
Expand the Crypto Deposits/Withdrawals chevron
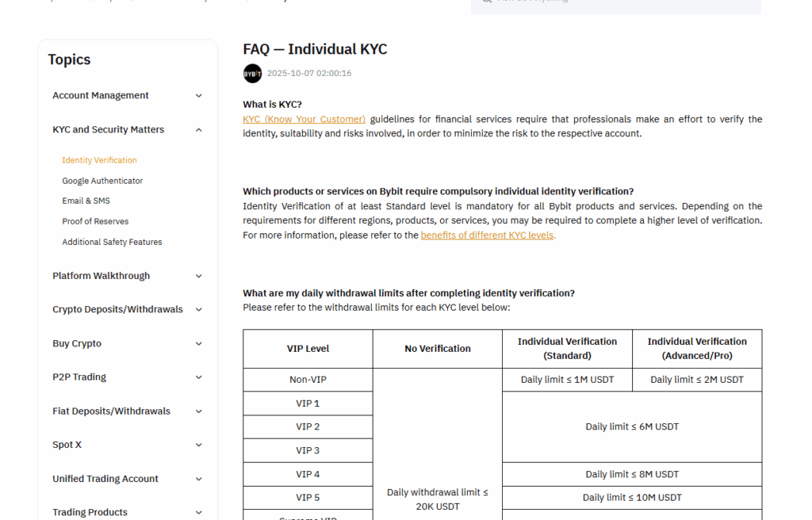(199, 310)
